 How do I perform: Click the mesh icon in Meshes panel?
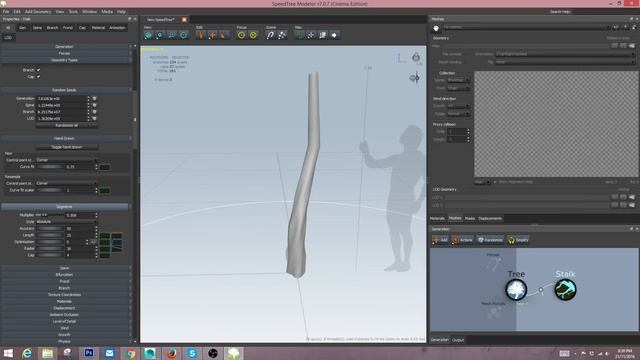point(436,28)
